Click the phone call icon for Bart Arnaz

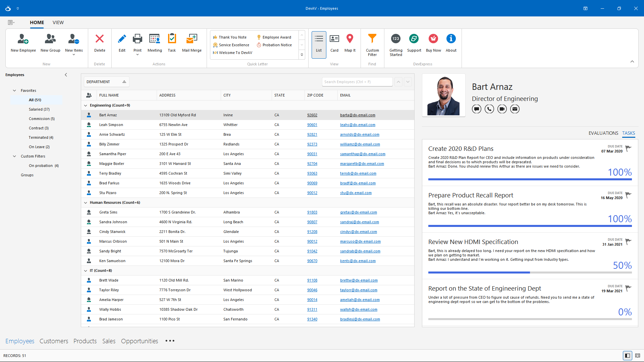click(x=489, y=109)
